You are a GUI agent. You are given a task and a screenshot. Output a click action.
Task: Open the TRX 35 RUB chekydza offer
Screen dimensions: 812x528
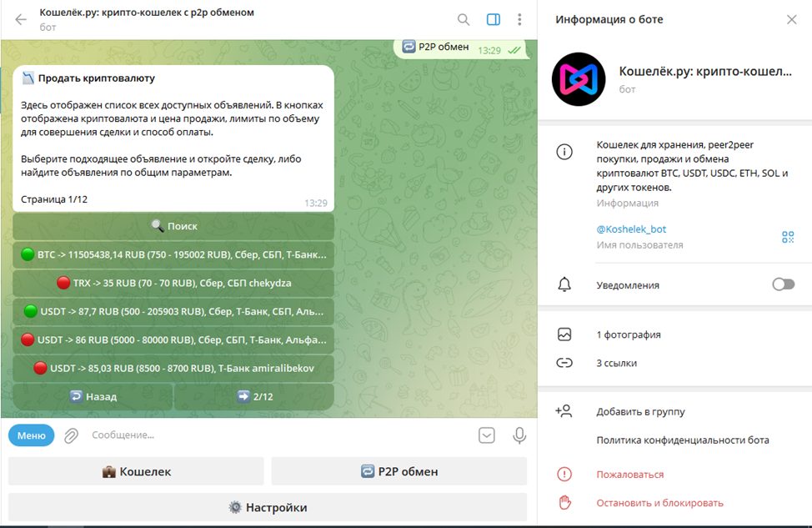pos(173,283)
